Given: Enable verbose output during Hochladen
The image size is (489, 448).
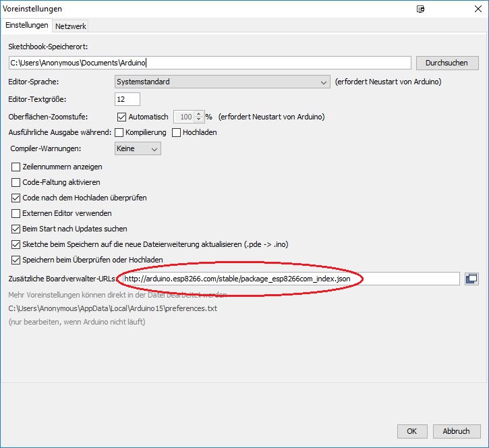Looking at the screenshot, I should (x=176, y=133).
